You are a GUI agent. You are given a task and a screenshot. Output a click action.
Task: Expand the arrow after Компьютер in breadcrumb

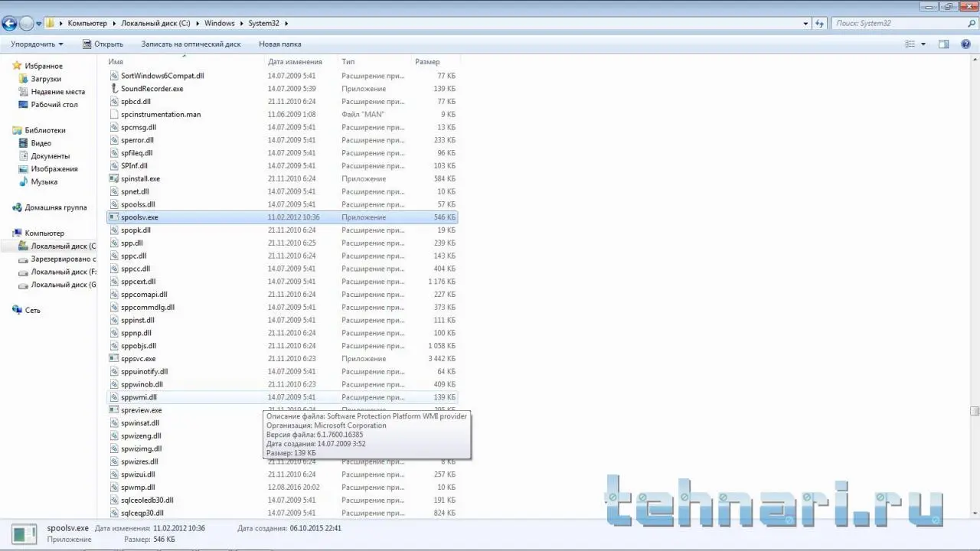(114, 24)
